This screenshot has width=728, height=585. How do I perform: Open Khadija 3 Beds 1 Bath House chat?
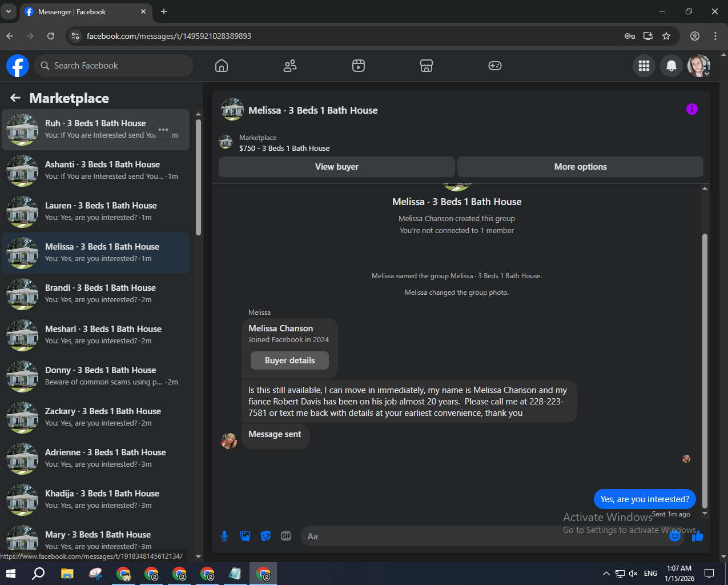click(x=96, y=500)
